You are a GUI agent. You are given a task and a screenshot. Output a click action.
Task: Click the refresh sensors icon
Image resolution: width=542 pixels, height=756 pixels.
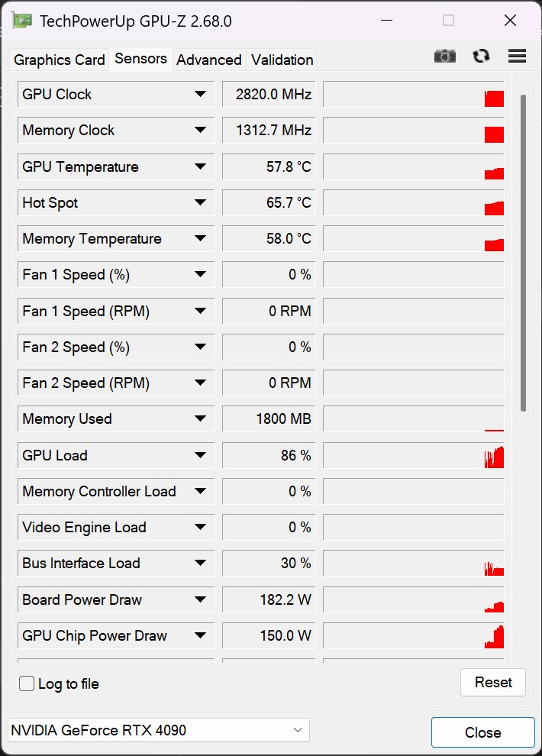click(x=481, y=56)
